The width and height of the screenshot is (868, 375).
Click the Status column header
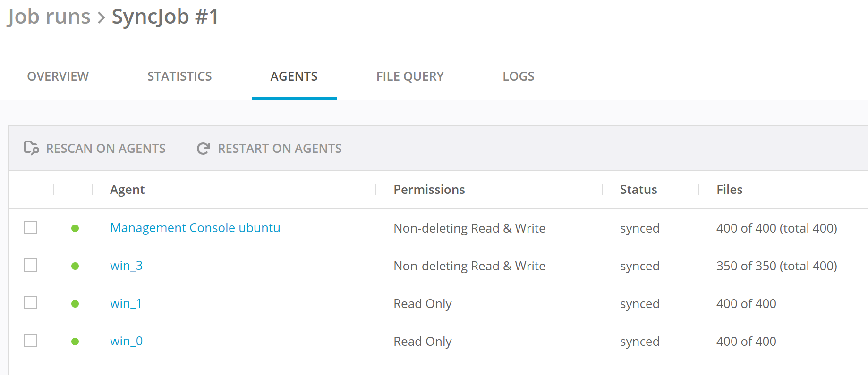[638, 190]
